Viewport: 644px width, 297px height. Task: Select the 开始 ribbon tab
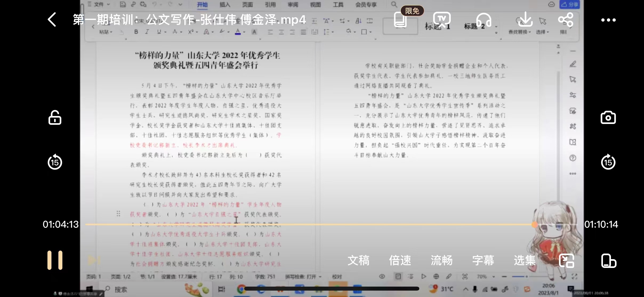(202, 5)
